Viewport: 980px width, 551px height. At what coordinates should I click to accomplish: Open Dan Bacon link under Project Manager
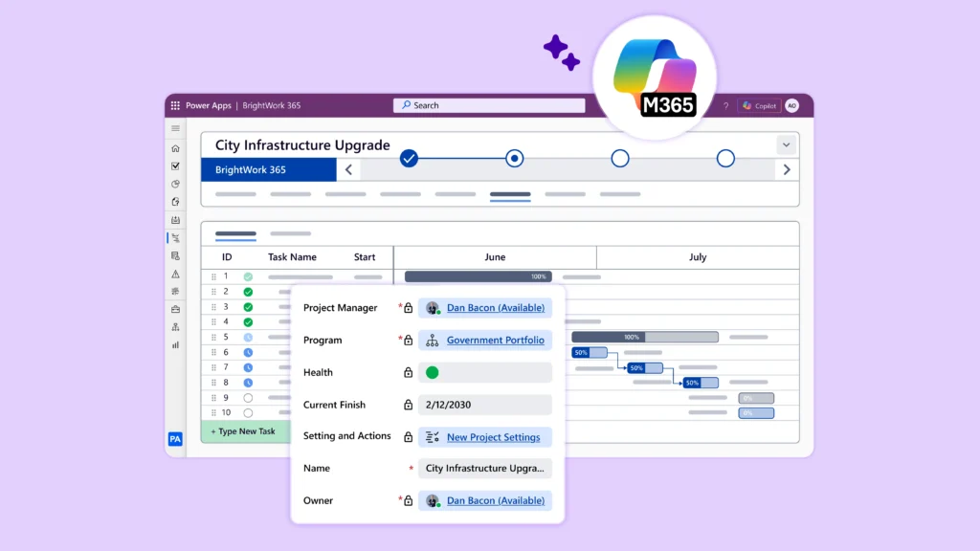496,308
